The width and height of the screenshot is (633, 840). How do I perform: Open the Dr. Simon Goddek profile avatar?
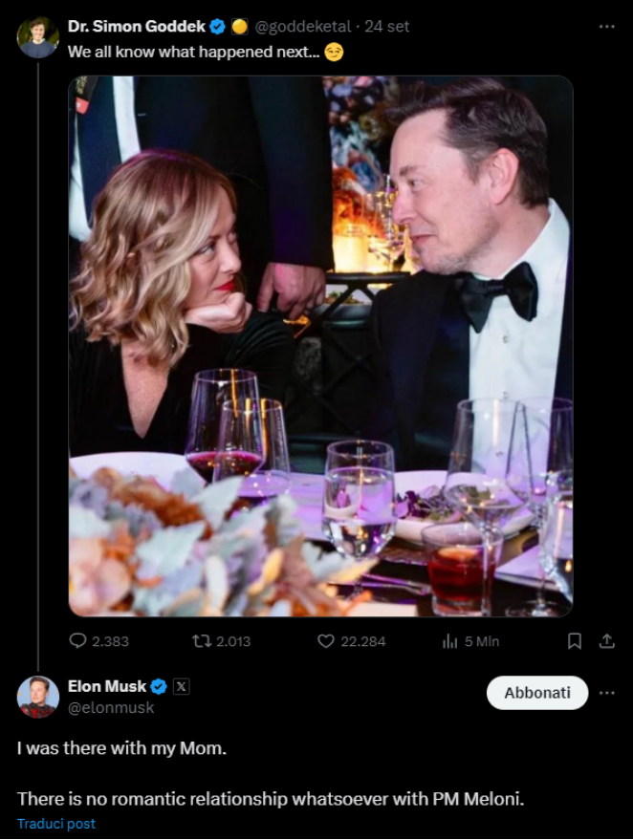click(37, 37)
